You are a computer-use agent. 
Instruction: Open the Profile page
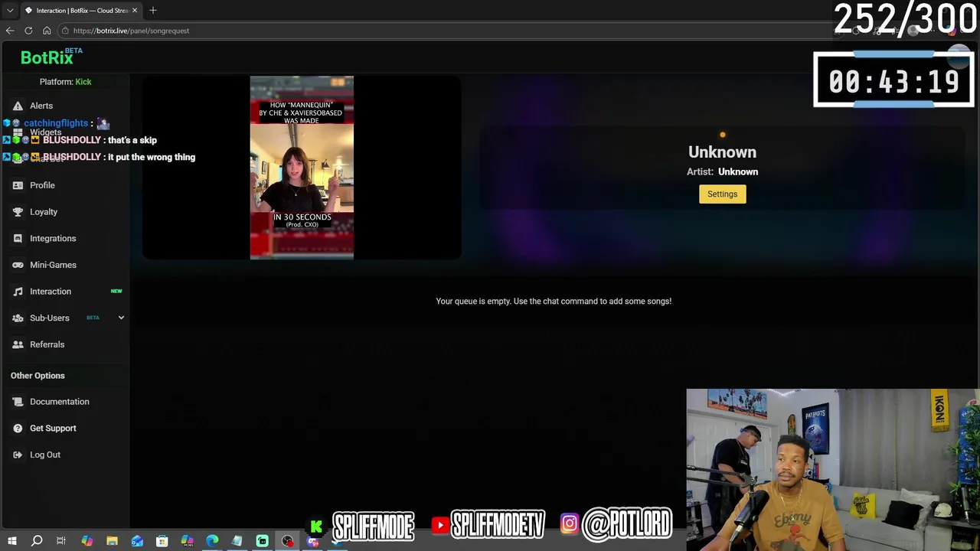(42, 185)
